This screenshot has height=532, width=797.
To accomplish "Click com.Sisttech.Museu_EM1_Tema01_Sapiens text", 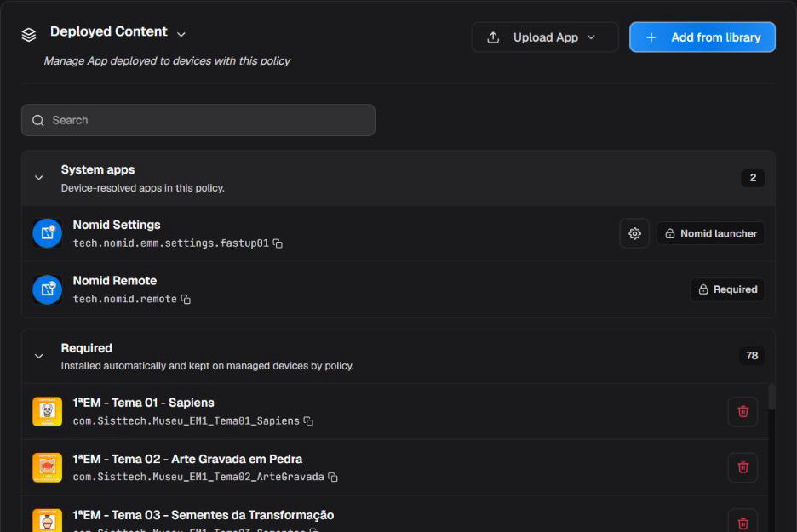I will coord(186,421).
